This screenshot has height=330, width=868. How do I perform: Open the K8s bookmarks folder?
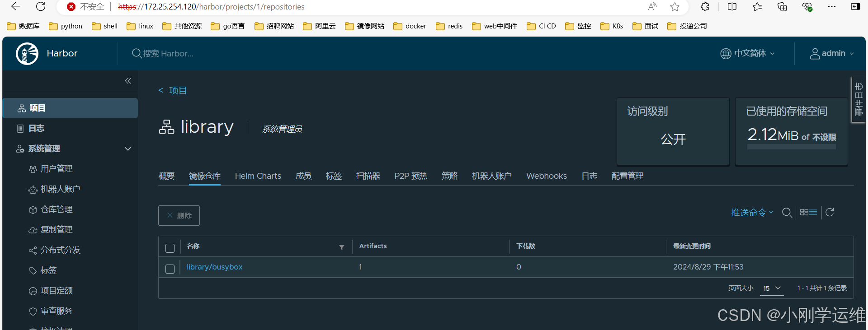point(612,26)
